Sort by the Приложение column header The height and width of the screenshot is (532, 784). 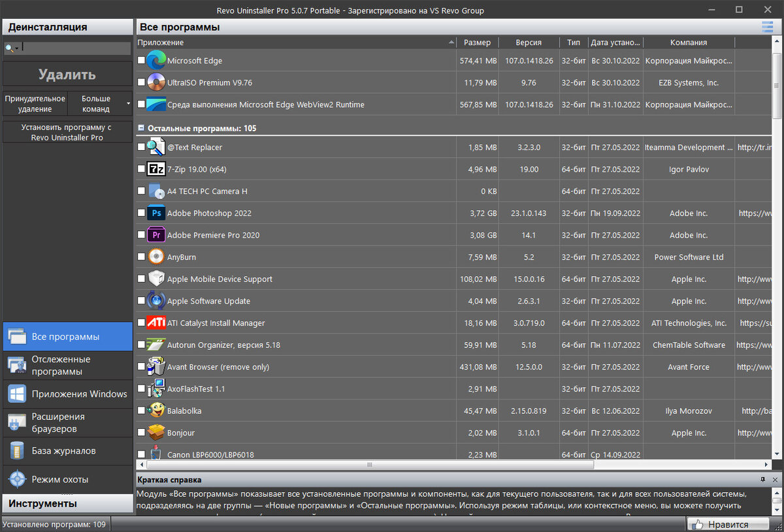pos(297,42)
